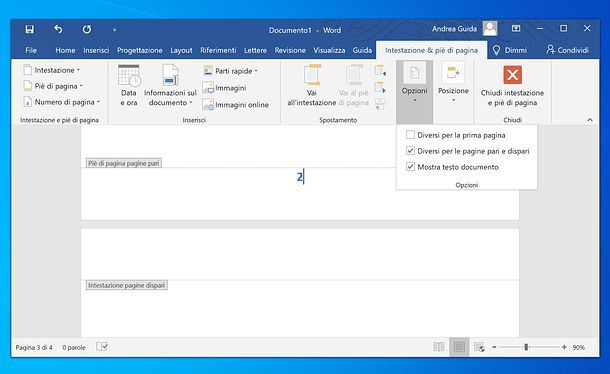Click the Precedente section icon

coord(380,71)
